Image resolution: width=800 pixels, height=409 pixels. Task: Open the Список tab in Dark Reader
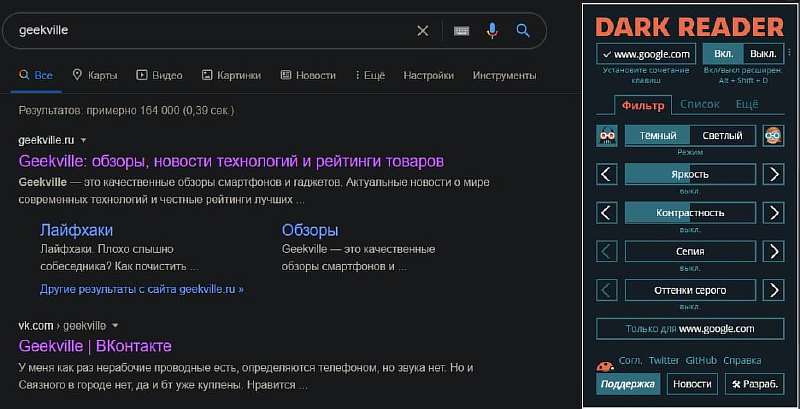point(699,104)
